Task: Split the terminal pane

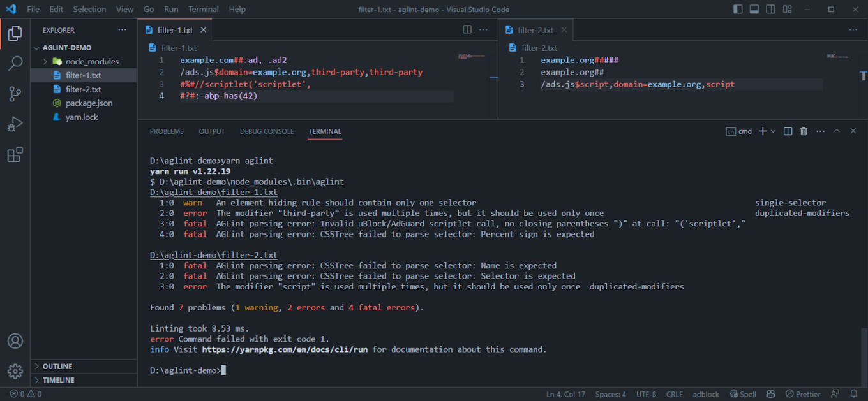Action: pos(788,131)
